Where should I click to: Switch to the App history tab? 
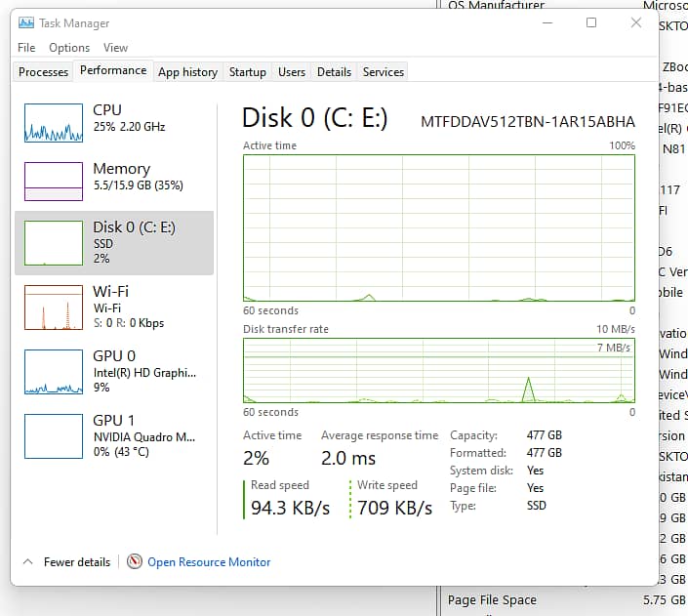point(187,72)
